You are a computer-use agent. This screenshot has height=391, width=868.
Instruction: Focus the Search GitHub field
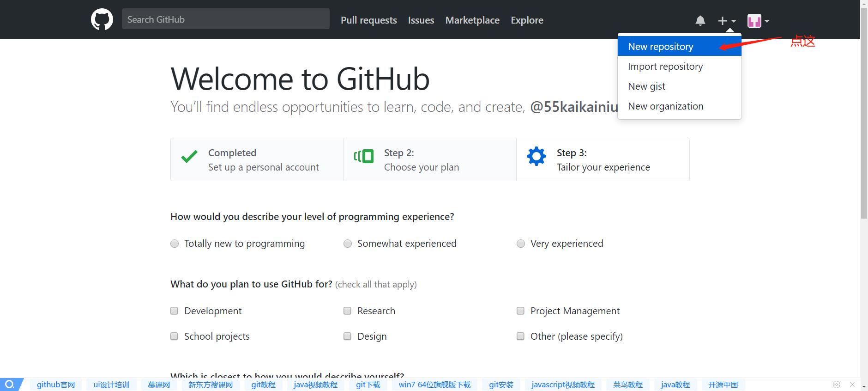pyautogui.click(x=226, y=19)
